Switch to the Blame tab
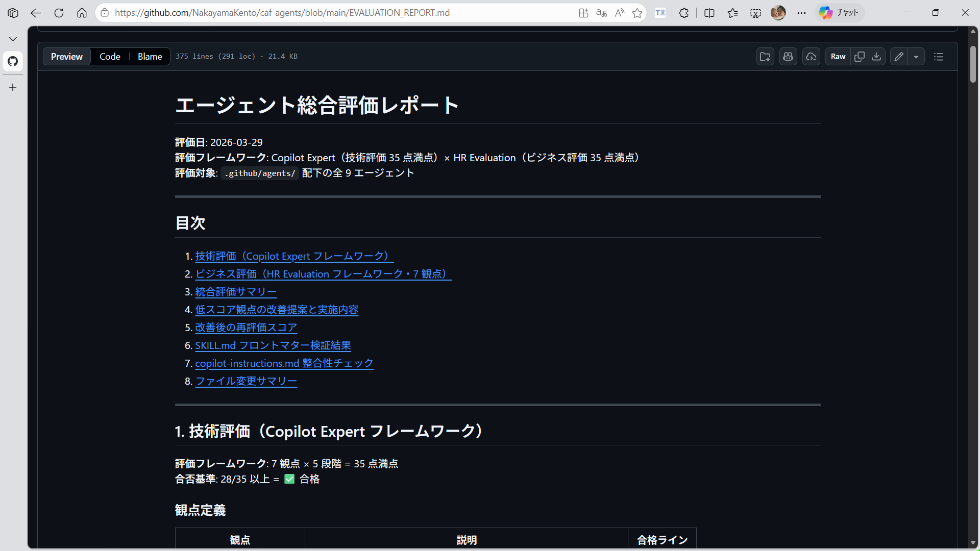This screenshot has width=980, height=551. [x=149, y=56]
